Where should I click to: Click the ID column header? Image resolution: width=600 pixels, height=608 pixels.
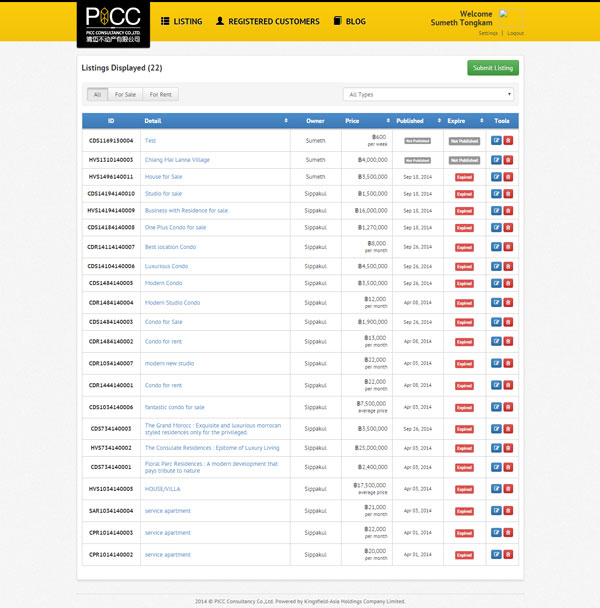coord(111,121)
